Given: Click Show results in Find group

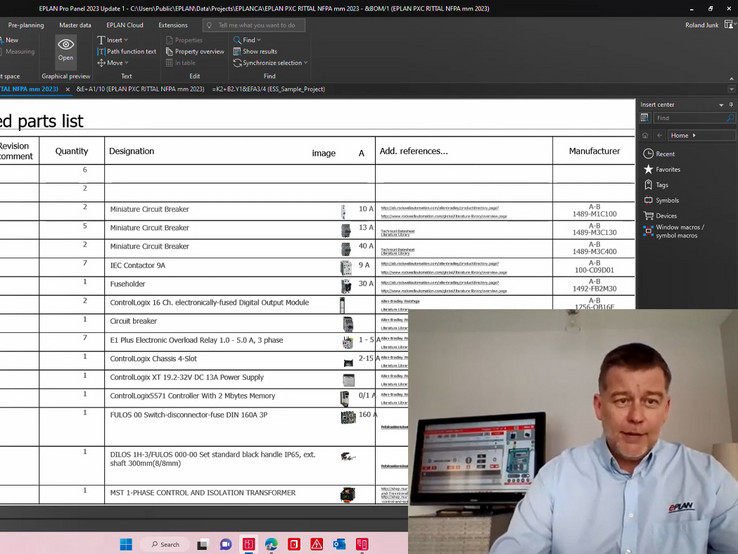Looking at the screenshot, I should coord(255,51).
